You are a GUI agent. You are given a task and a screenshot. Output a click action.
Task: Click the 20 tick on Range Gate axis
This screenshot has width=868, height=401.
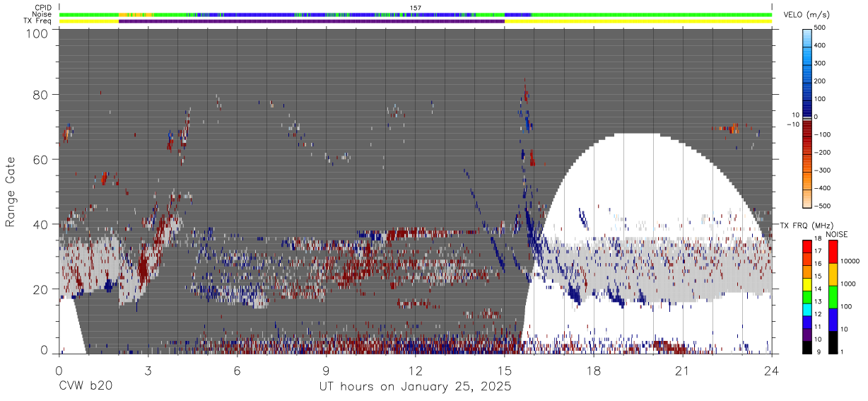pyautogui.click(x=41, y=289)
